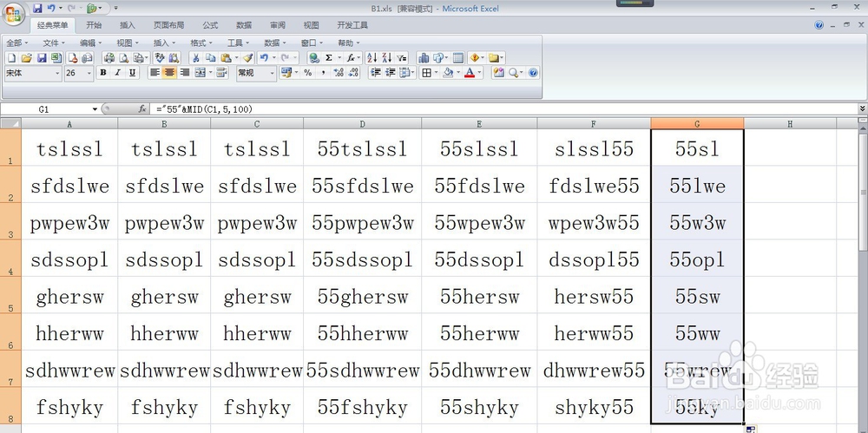Toggle center alignment
Screen dimensions: 868x433
point(169,73)
